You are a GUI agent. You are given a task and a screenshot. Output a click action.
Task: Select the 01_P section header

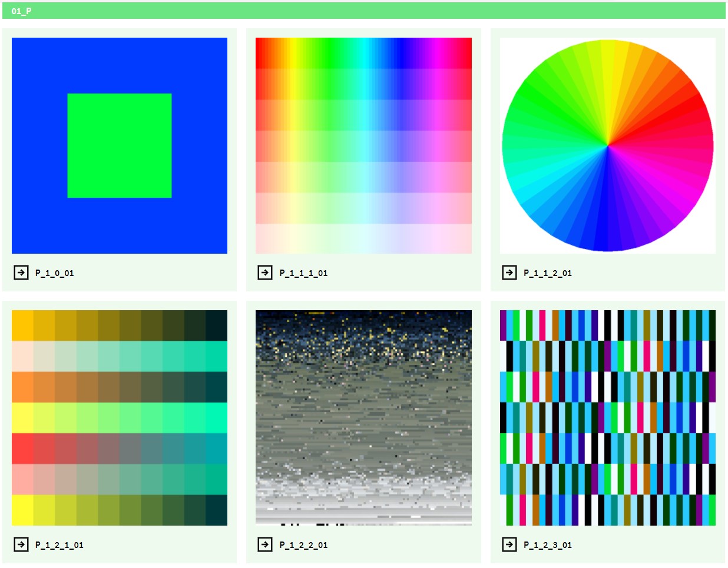pos(19,11)
